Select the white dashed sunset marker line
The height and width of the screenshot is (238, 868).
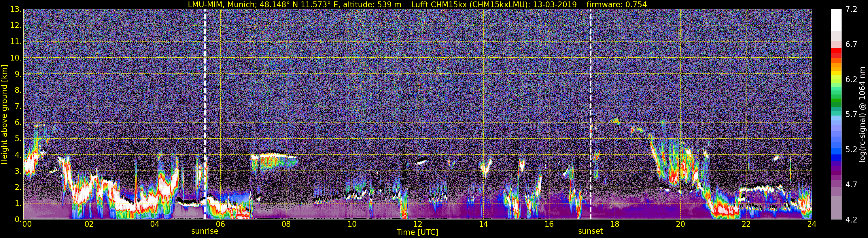click(591, 114)
